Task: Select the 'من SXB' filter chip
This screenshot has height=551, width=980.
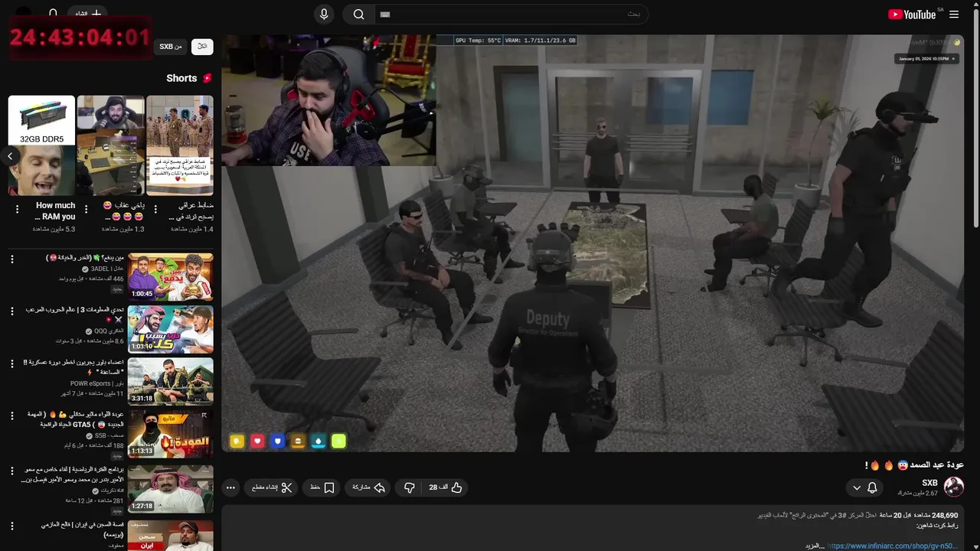Action: pyautogui.click(x=171, y=47)
